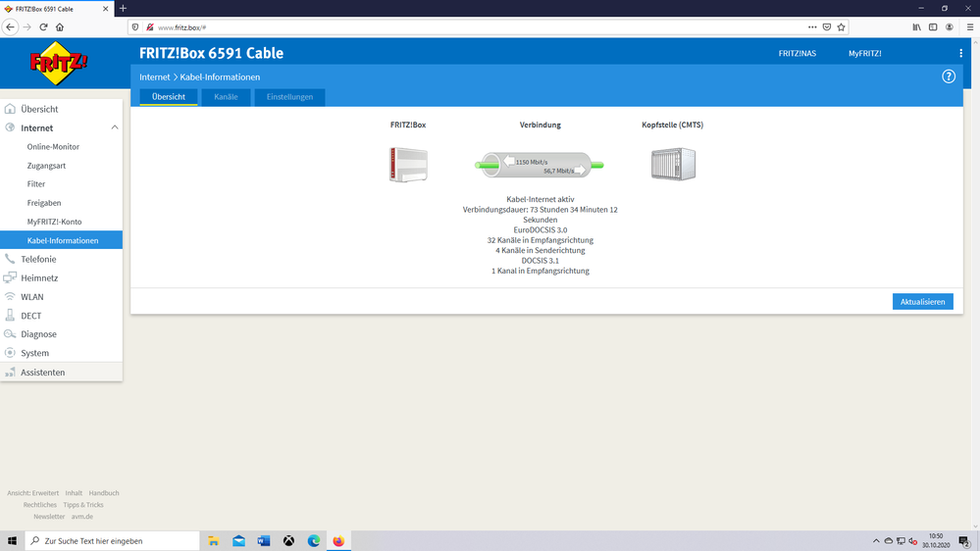Open Zugangsart in sidebar
980x551 pixels.
(46, 165)
